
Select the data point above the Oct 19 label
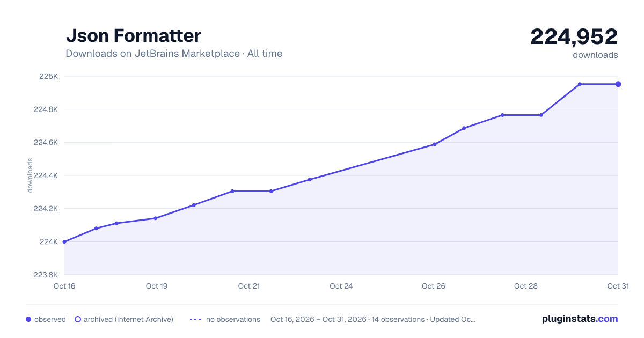155,218
